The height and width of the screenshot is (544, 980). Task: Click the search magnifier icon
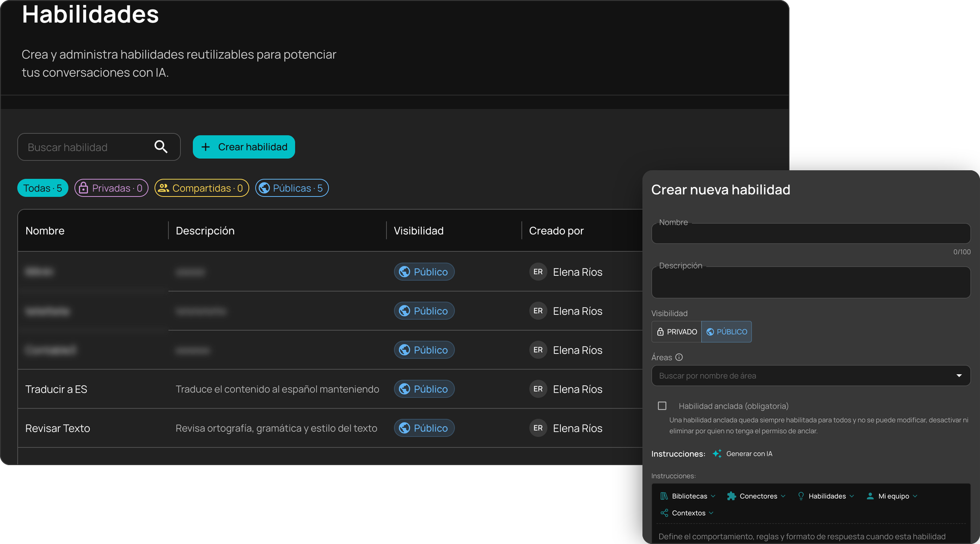coord(161,147)
